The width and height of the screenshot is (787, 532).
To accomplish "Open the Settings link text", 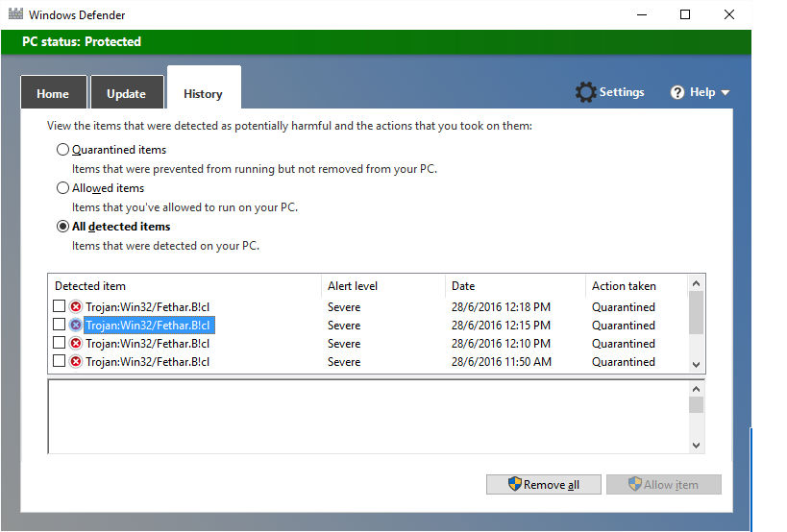I will point(622,92).
